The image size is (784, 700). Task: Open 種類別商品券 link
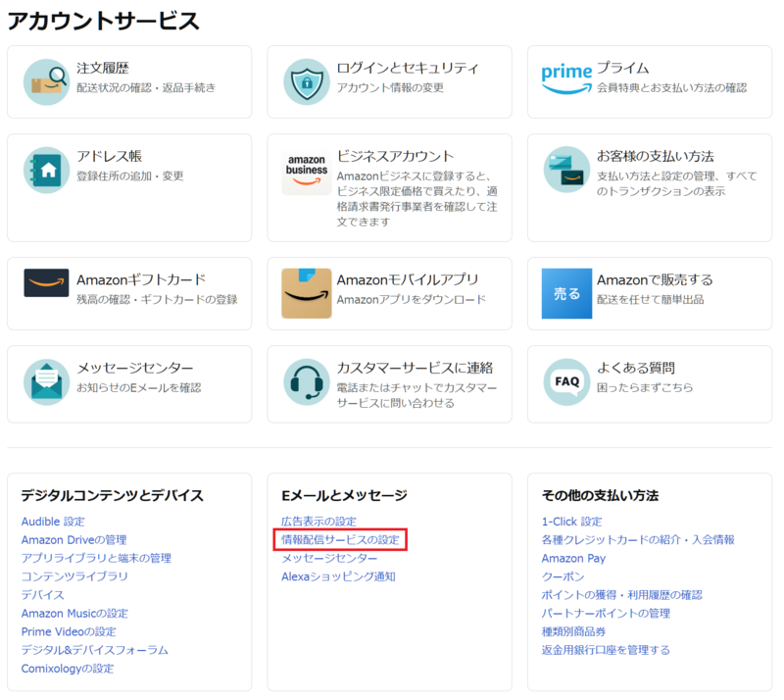point(573,631)
